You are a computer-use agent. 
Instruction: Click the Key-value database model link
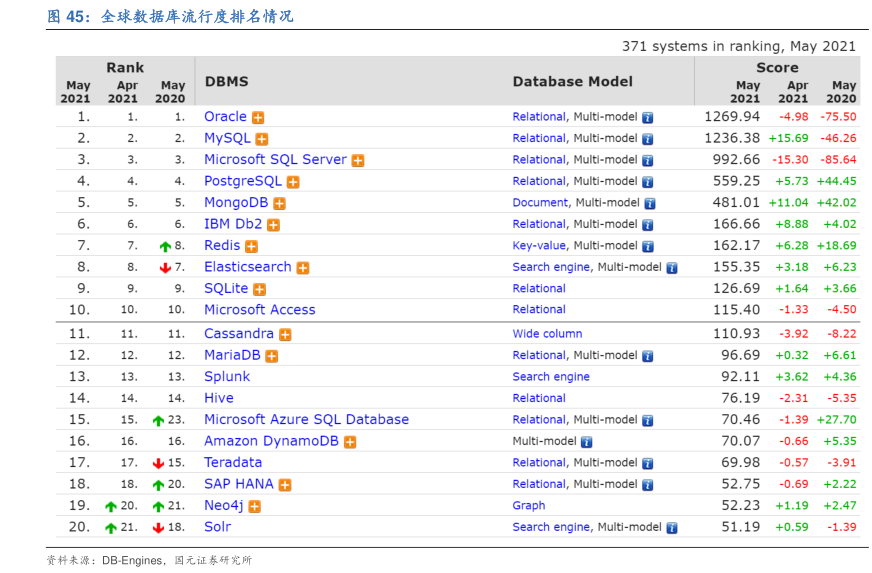tap(539, 246)
